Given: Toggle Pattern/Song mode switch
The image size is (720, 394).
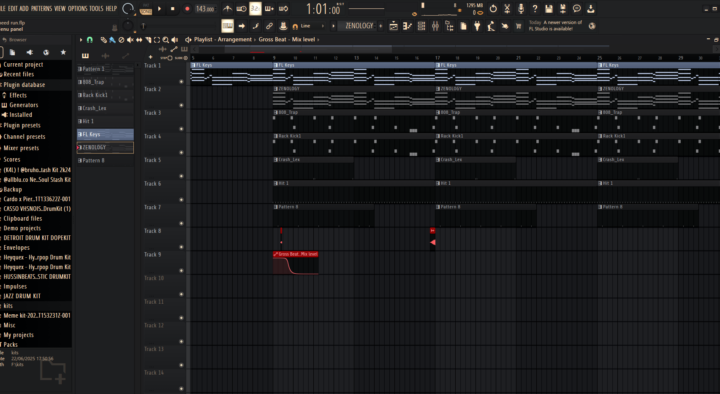Looking at the screenshot, I should (146, 9).
